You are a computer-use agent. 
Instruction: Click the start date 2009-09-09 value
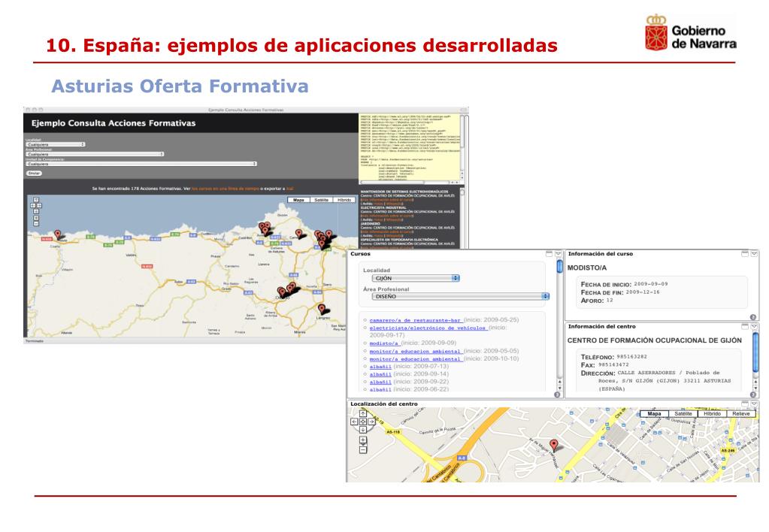(650, 284)
